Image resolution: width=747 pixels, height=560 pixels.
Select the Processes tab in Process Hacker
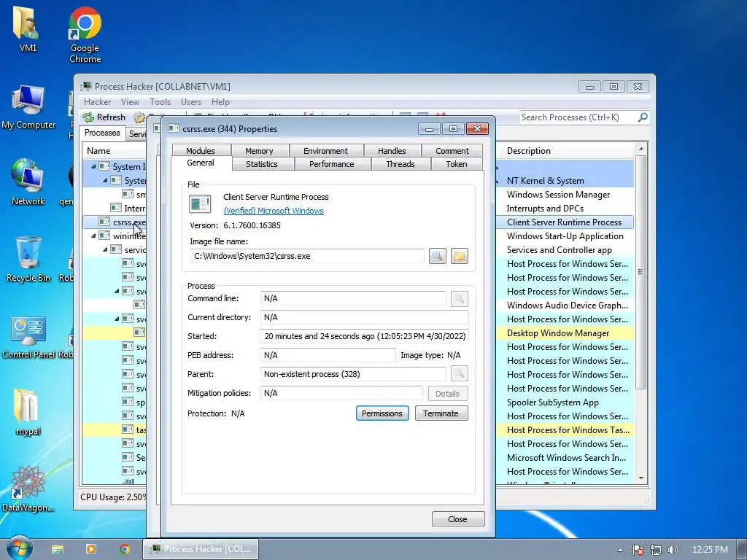102,133
